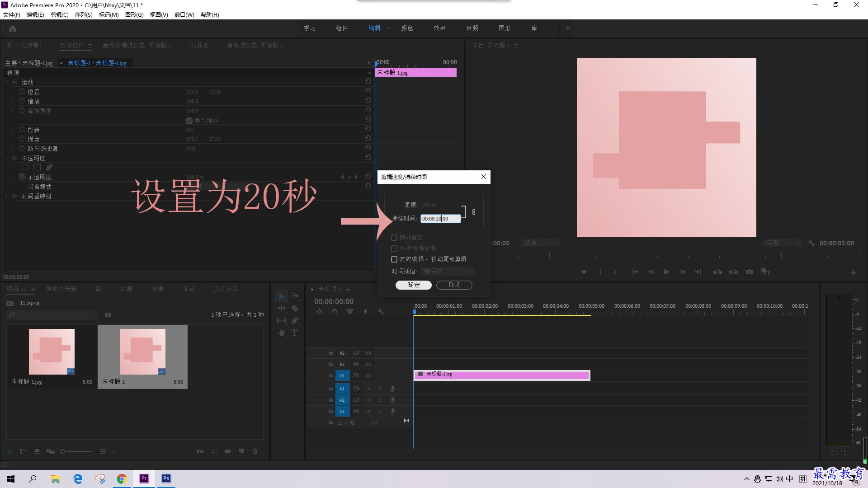868x488 pixels.
Task: Toggle position animation stopwatch
Action: tap(22, 91)
